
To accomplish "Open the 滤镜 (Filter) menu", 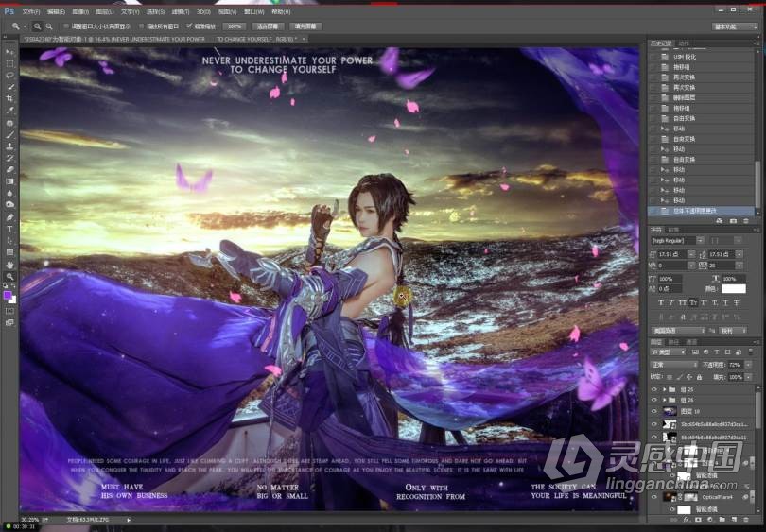I will (x=181, y=11).
